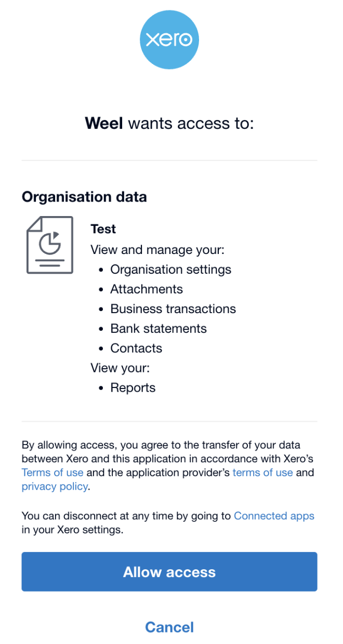This screenshot has width=343, height=644.
Task: Open Xero's Terms of use link
Action: (52, 473)
